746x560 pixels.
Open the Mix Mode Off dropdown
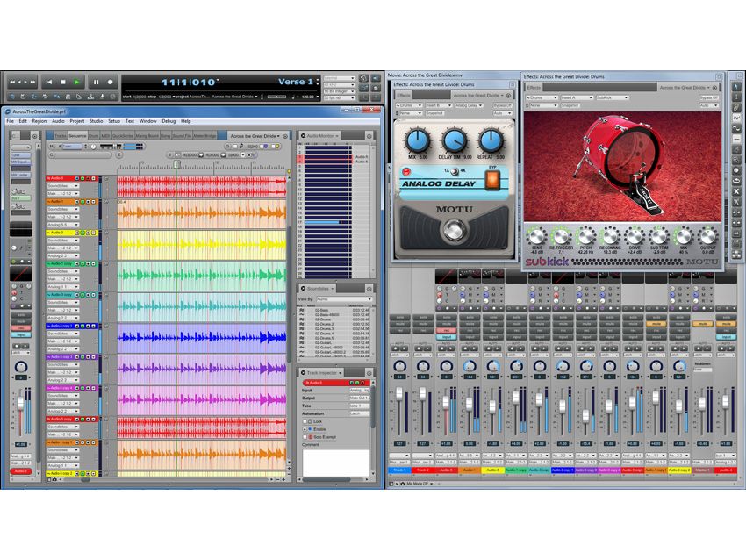point(419,484)
